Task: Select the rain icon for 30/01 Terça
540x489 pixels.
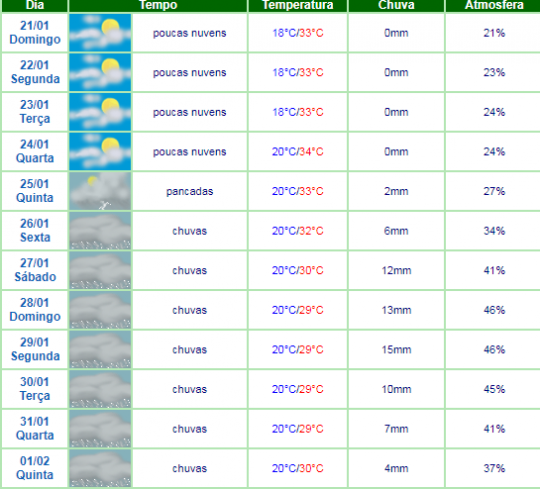Action: tap(100, 389)
